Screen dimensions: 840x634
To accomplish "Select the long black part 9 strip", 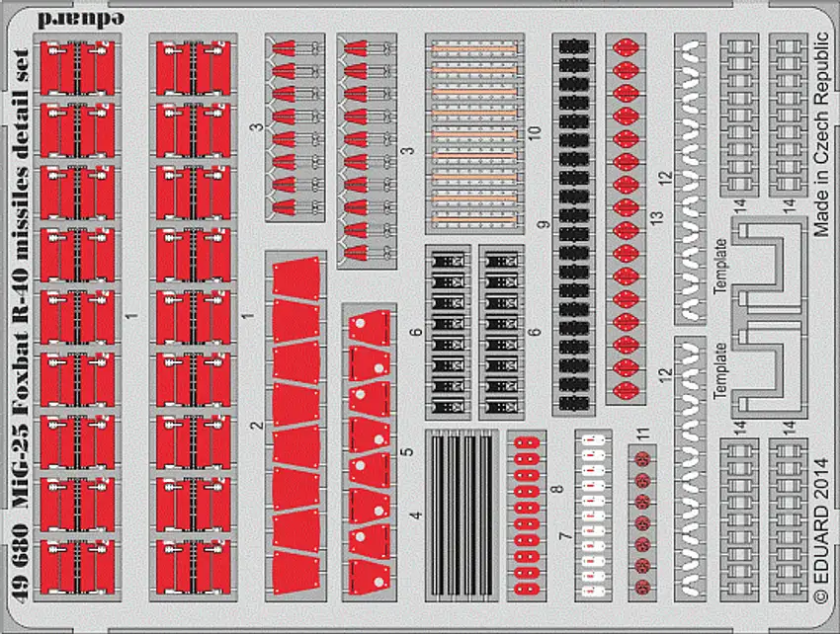I will [574, 223].
